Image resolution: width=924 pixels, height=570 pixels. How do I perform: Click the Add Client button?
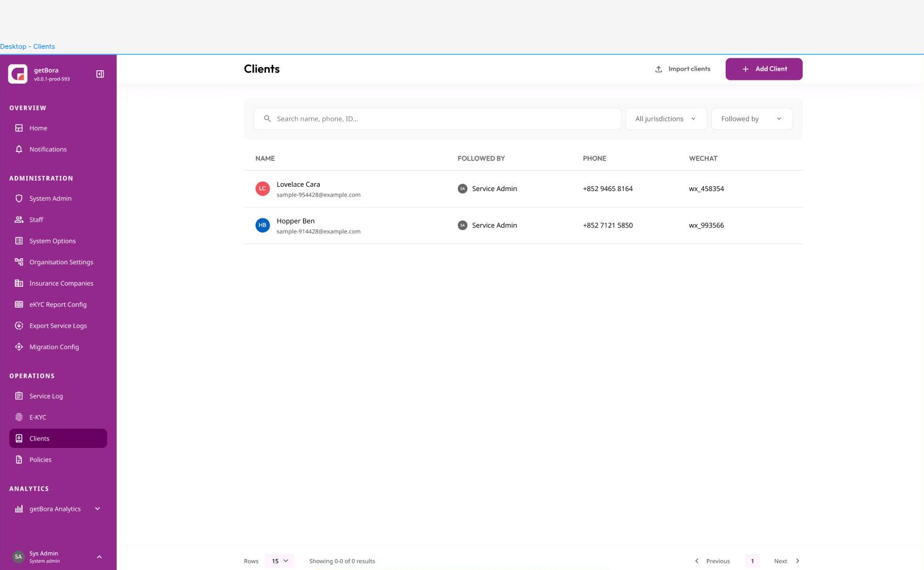pos(764,69)
